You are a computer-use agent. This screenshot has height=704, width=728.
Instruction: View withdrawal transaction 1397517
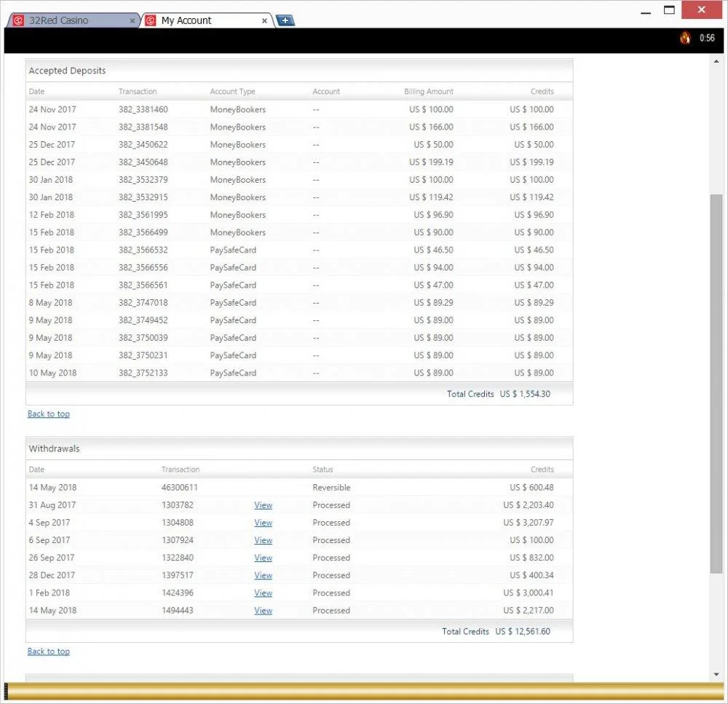click(264, 575)
